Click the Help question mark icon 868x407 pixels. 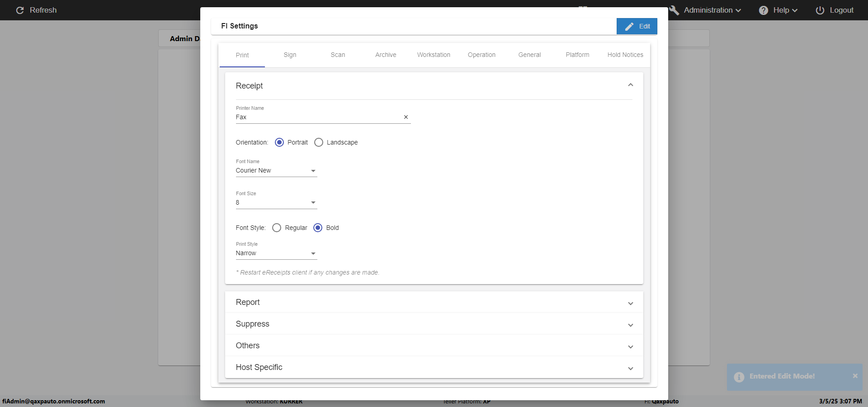764,10
